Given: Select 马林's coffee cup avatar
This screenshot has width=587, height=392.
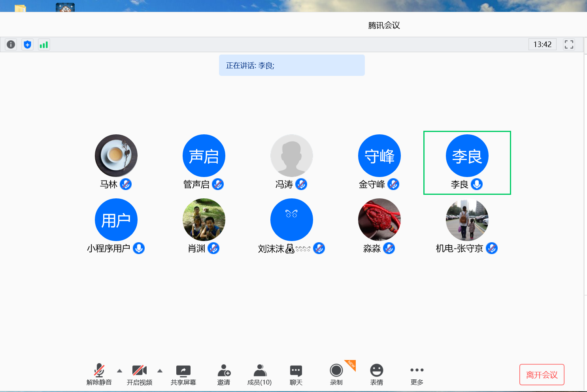Looking at the screenshot, I should coord(116,156).
